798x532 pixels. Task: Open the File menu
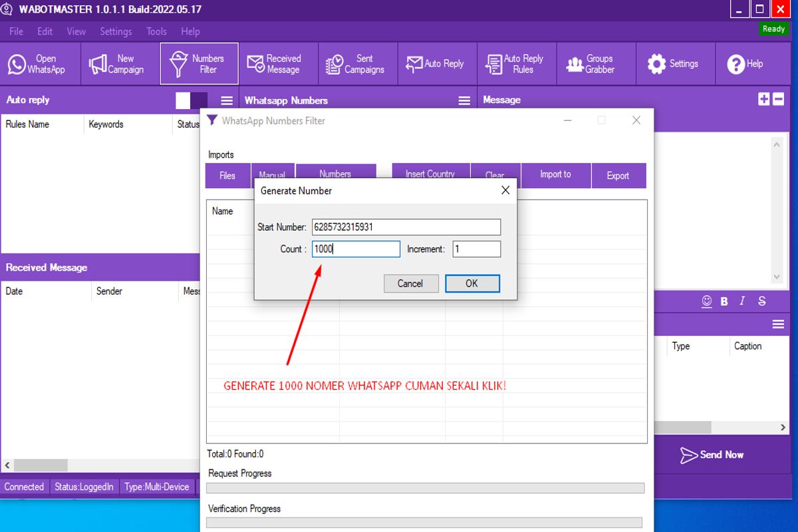click(x=16, y=31)
